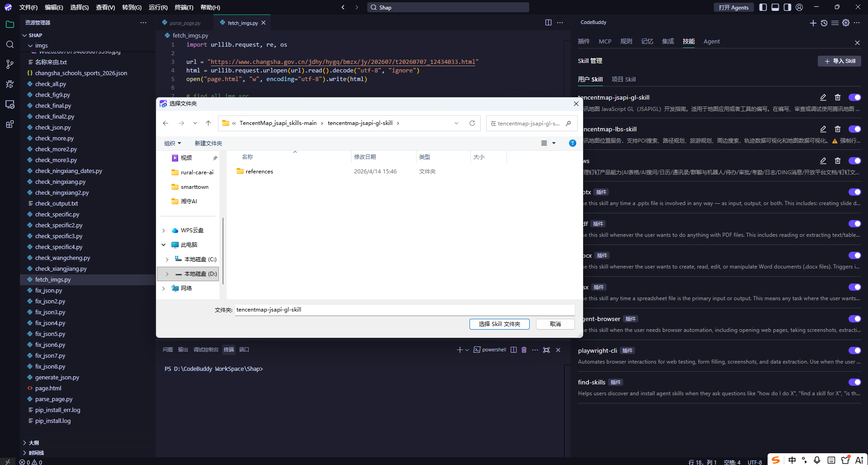This screenshot has width=868, height=465.
Task: Click the dialog folder search box
Action: (531, 123)
